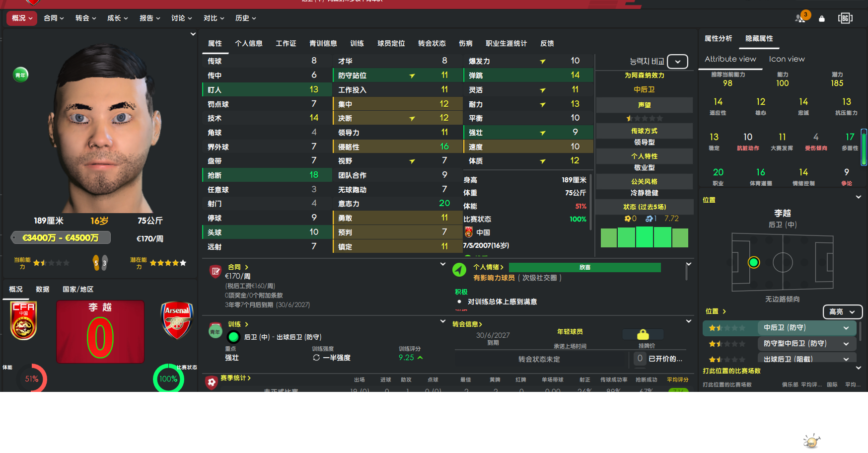Click the white padlock icon in top bar
Screen dimensions: 868x453
(822, 18)
